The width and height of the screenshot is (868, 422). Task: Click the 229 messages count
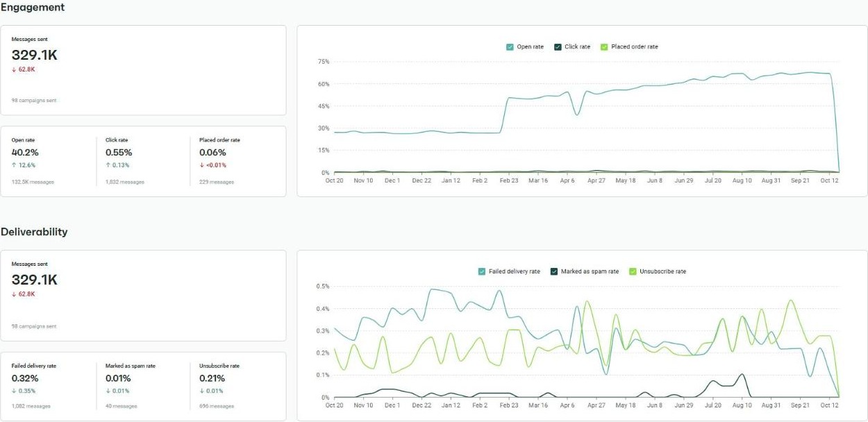(217, 182)
